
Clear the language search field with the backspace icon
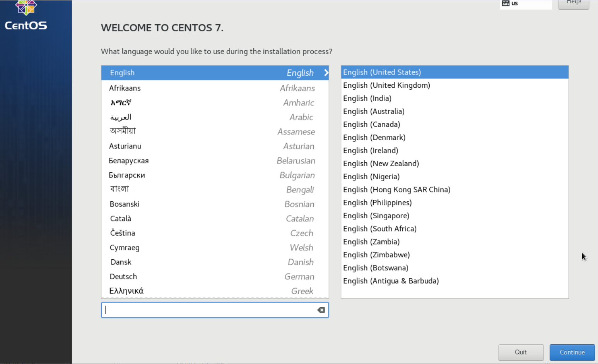[321, 310]
